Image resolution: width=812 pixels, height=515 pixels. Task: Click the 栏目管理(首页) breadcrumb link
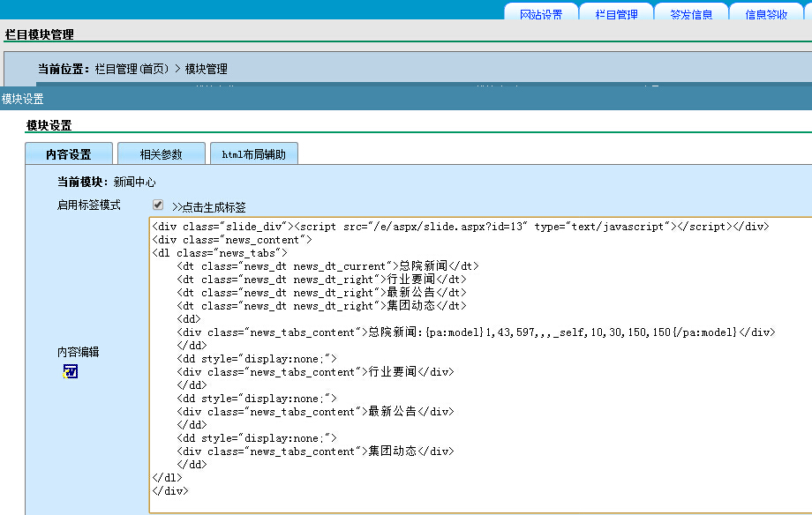(132, 69)
